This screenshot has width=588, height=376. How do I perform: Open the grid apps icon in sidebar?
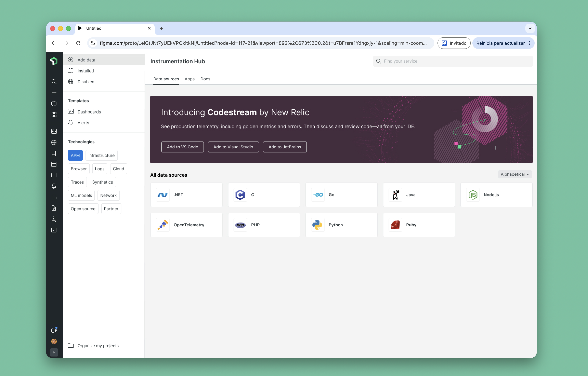click(54, 115)
